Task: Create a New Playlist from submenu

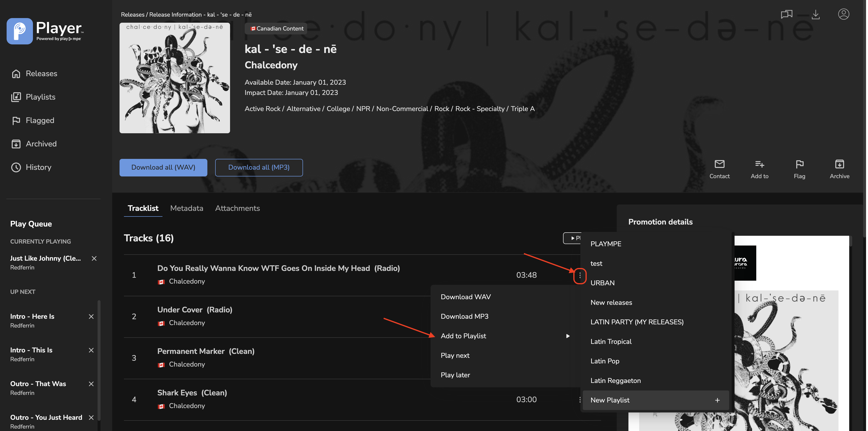Action: pyautogui.click(x=656, y=400)
